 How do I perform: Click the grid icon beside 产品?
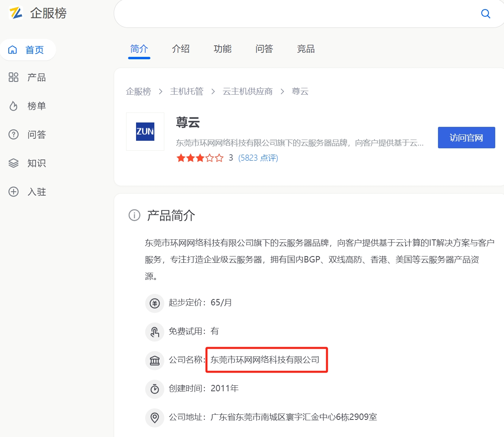(x=14, y=77)
